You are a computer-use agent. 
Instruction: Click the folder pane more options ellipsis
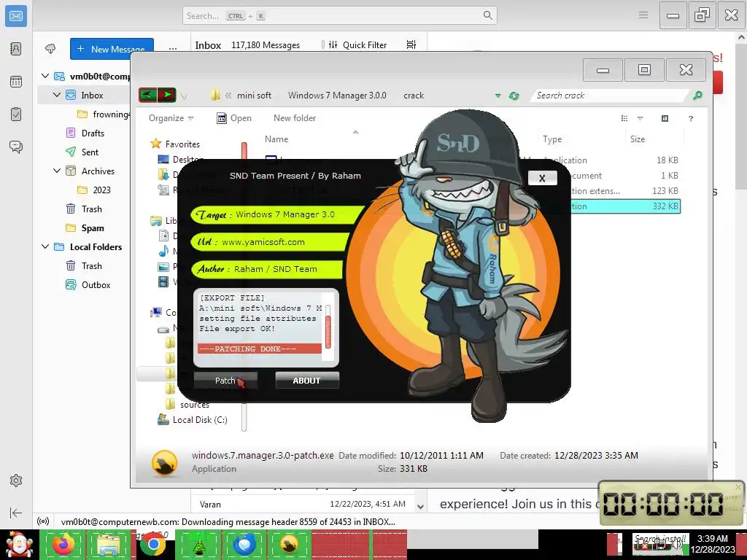[172, 49]
